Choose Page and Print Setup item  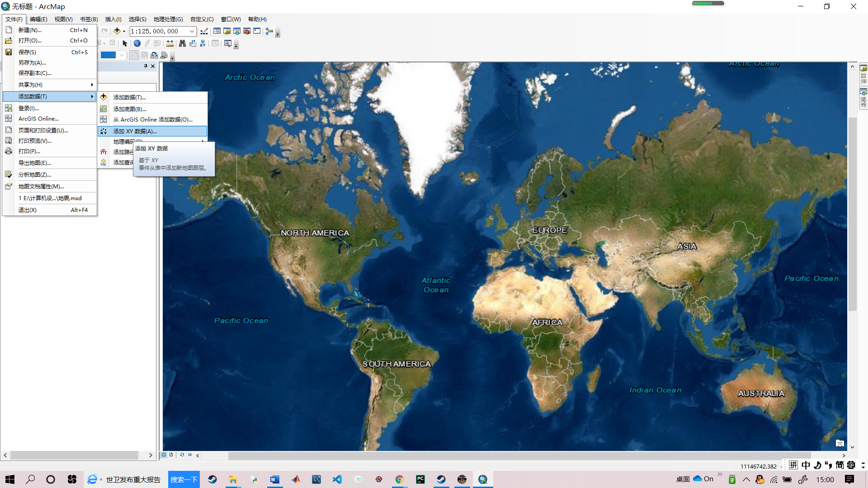pos(50,130)
